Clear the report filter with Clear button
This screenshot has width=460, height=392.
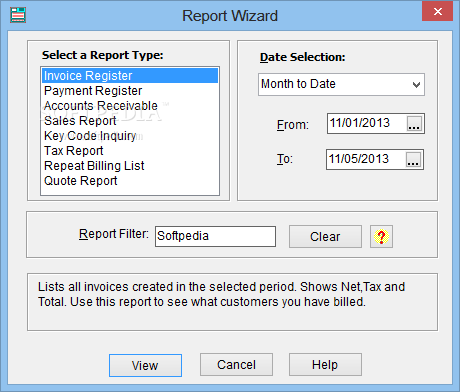click(325, 237)
